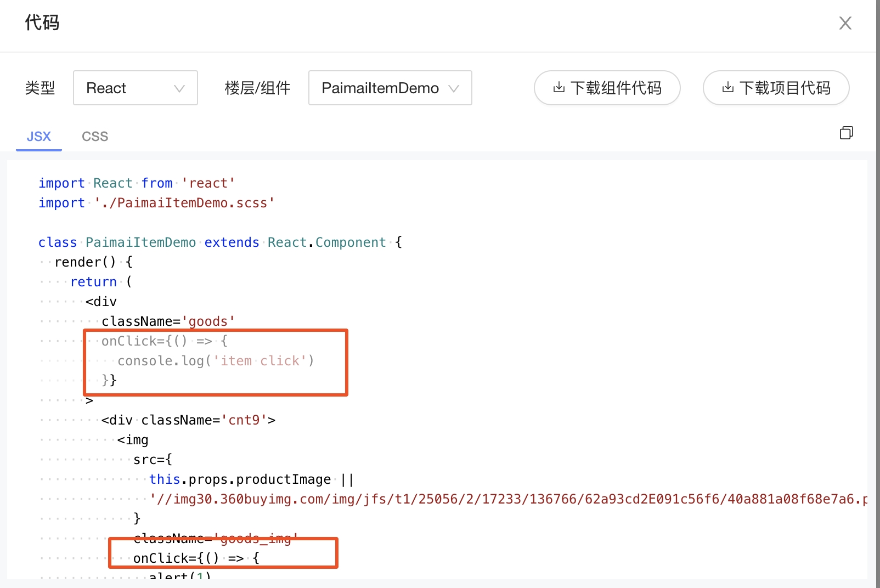Viewport: 880px width, 588px height.
Task: Click the 楼层/组件 label
Action: point(257,88)
